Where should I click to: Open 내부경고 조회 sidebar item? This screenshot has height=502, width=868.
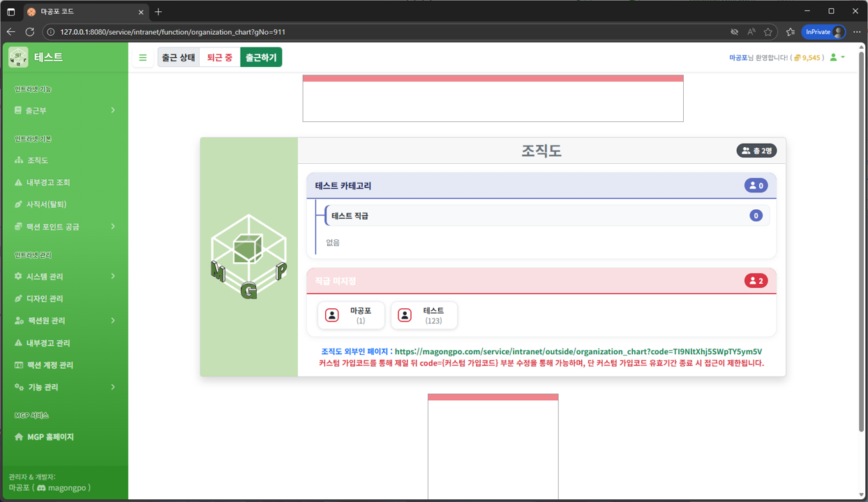coord(47,183)
